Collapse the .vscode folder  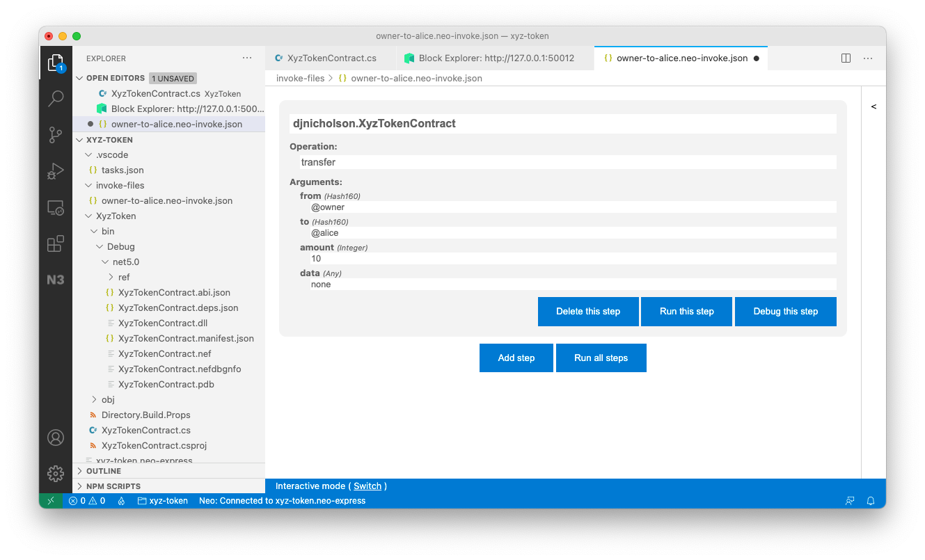click(x=88, y=154)
